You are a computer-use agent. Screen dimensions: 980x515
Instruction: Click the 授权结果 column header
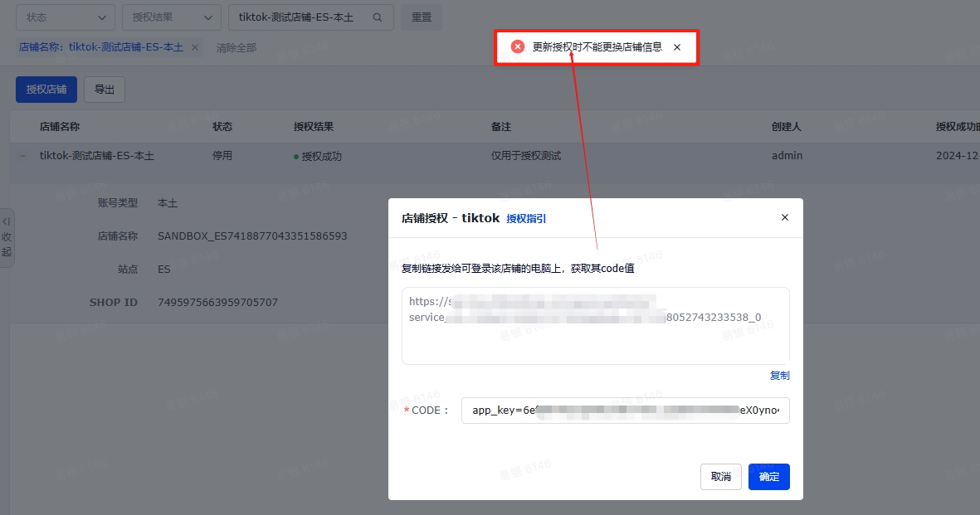click(x=314, y=126)
